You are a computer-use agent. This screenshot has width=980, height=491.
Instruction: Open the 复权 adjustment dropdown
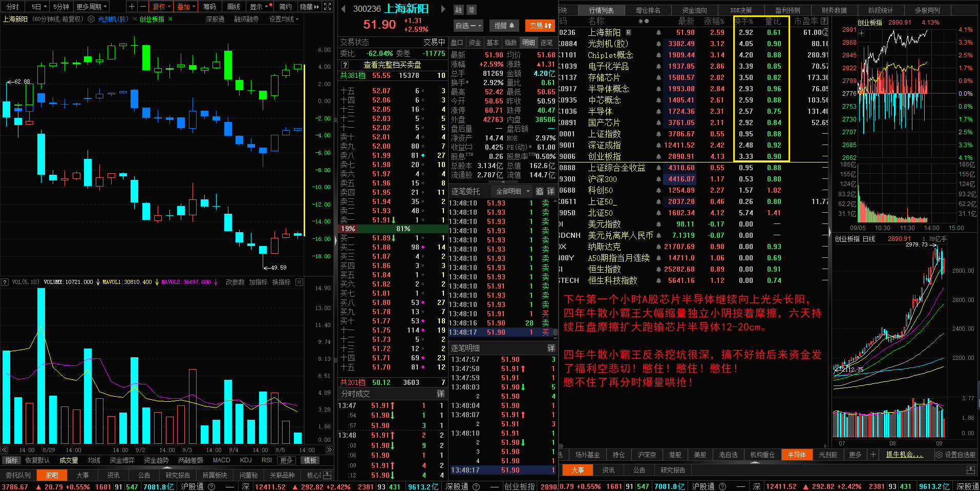tap(162, 7)
